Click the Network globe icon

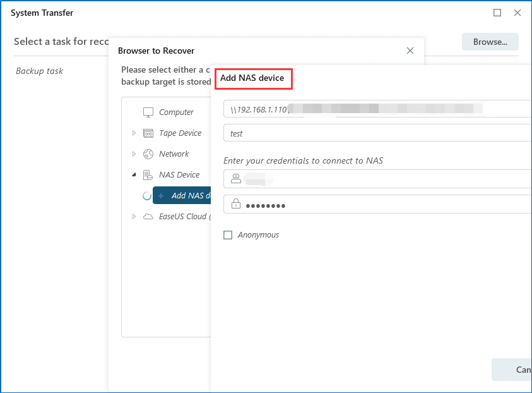click(148, 154)
